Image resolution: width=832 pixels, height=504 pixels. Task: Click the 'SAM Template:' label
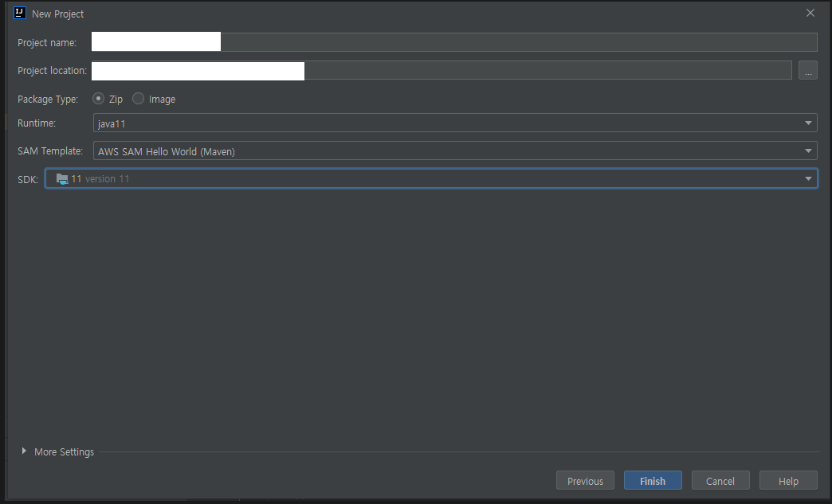(x=50, y=151)
